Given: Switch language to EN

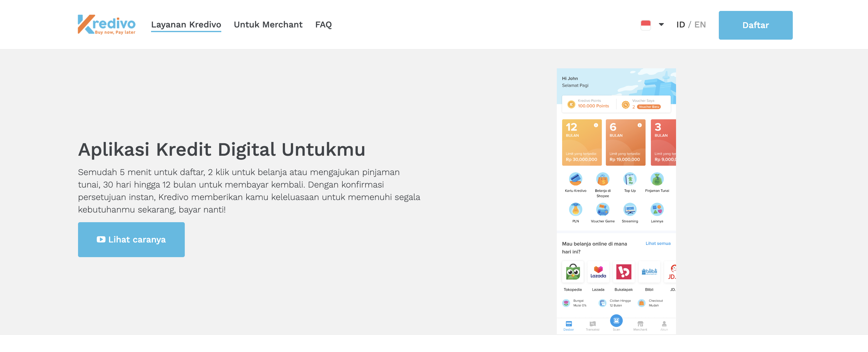Looking at the screenshot, I should [x=700, y=25].
